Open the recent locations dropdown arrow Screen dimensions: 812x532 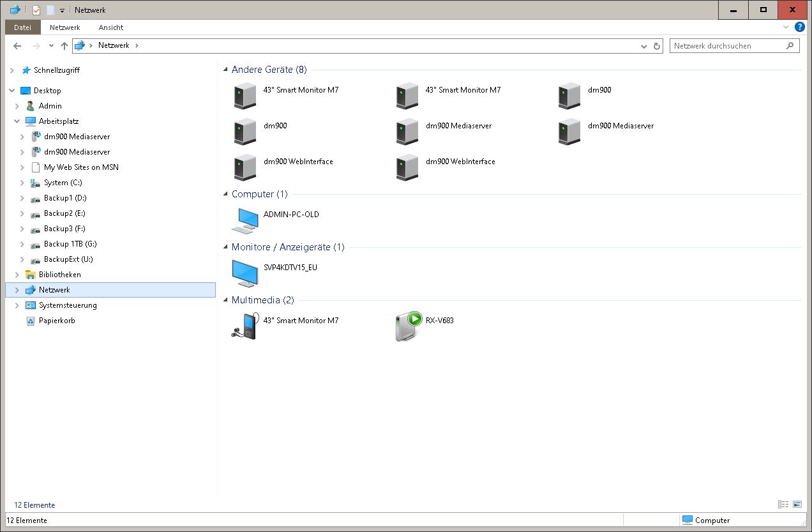pos(51,46)
